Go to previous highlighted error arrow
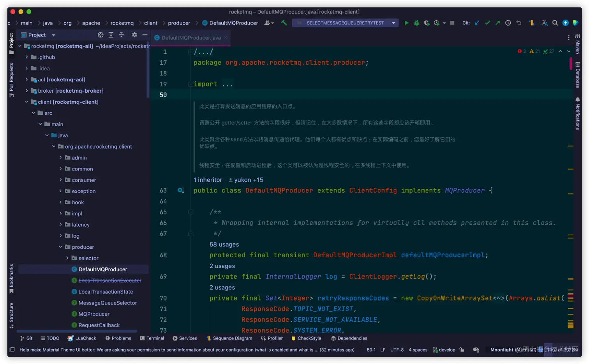Viewport: 589px width, 364px height. (560, 51)
